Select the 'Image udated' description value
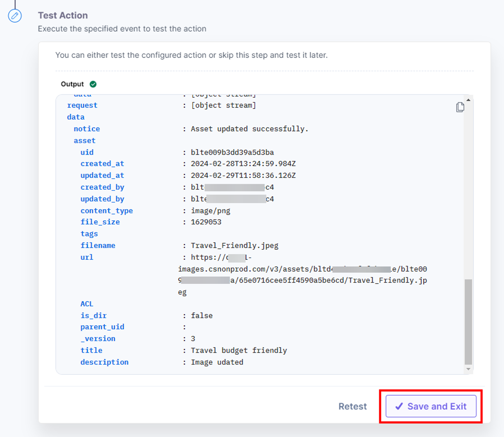The image size is (504, 437). coord(217,362)
